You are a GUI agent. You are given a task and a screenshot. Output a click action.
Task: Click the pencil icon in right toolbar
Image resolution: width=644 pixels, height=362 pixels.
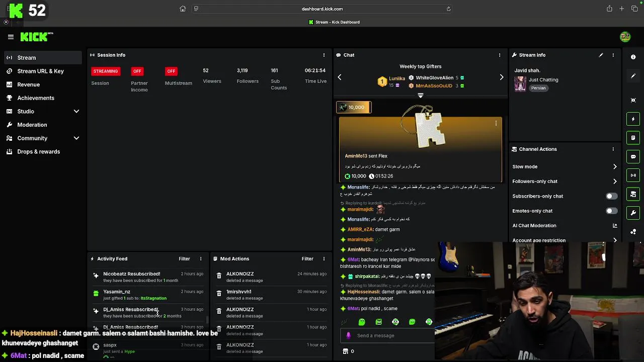633,76
